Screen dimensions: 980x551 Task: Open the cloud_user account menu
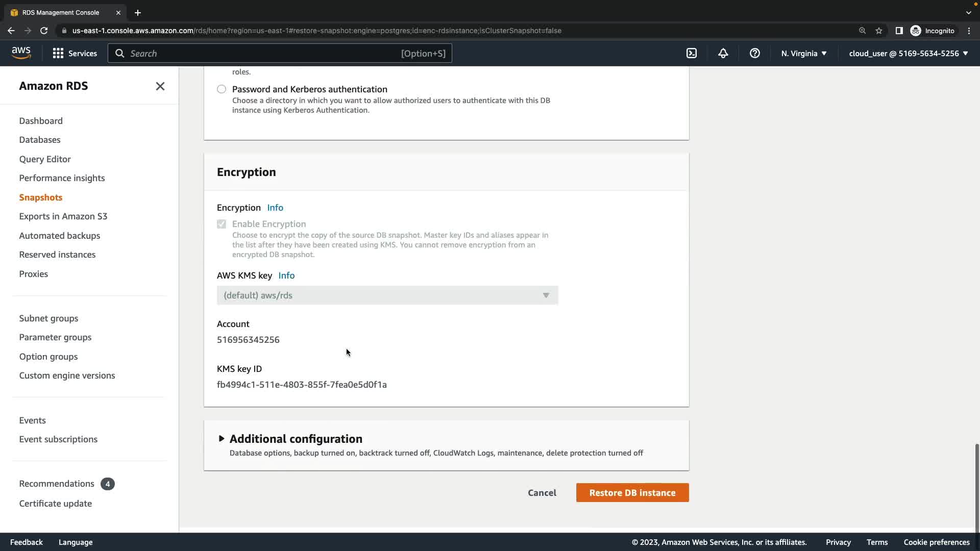[908, 53]
